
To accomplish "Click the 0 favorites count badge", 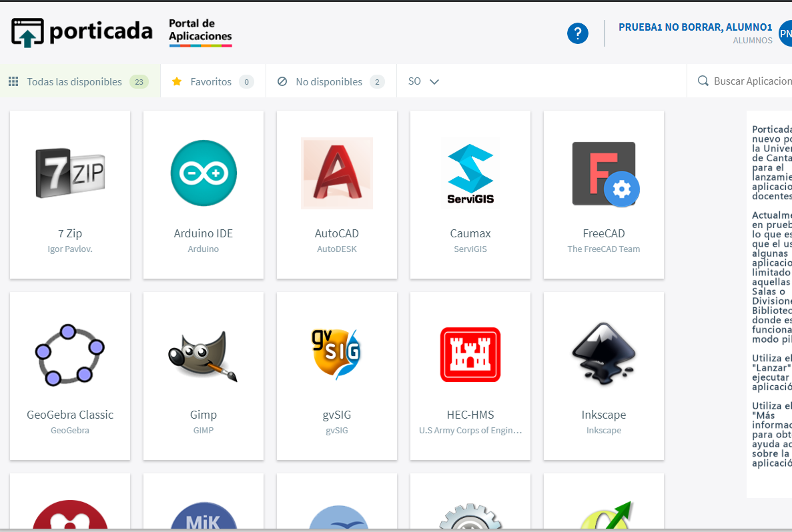I will pos(246,82).
